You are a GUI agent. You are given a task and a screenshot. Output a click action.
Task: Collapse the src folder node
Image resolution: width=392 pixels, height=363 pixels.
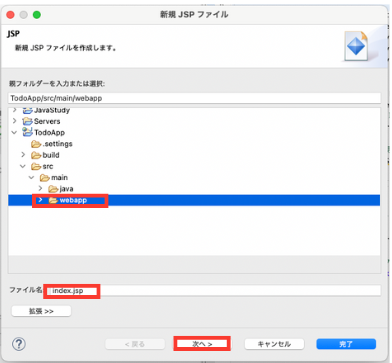point(23,166)
